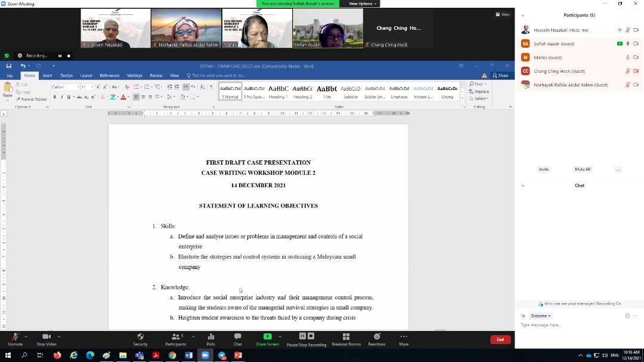Stop recording from the top recording indicator

coord(69,56)
